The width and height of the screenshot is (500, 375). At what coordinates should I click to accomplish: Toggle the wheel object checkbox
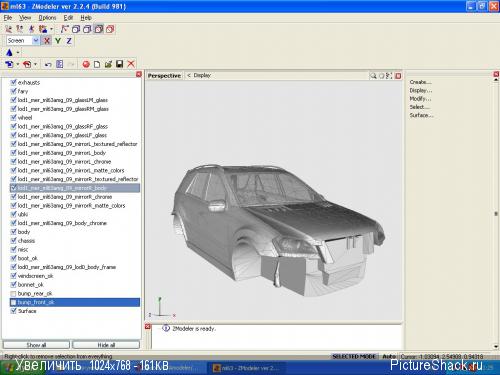tap(13, 117)
